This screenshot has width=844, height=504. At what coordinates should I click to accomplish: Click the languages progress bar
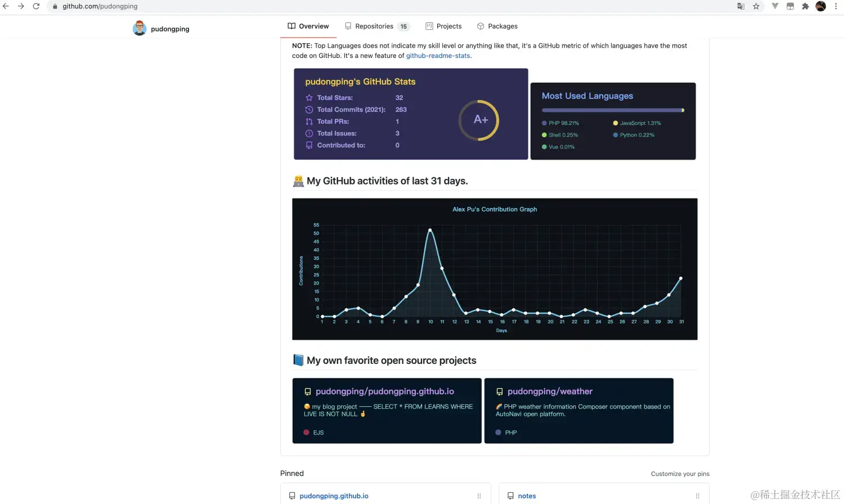[613, 110]
